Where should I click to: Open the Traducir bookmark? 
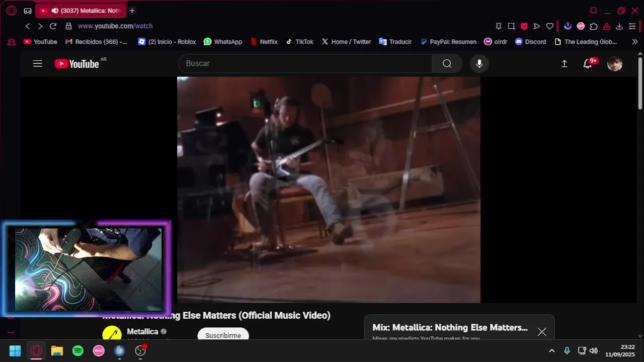pyautogui.click(x=395, y=42)
